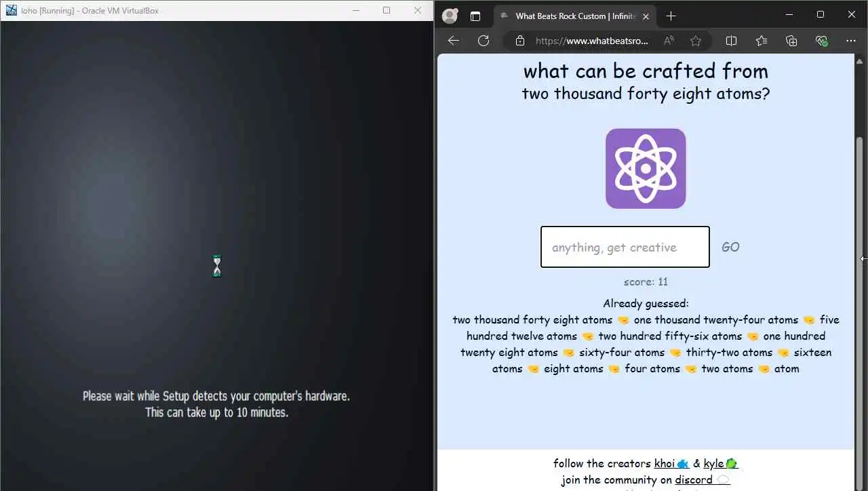Open the Favorites list icon in toolbar
This screenshot has height=491, width=868.
[762, 41]
